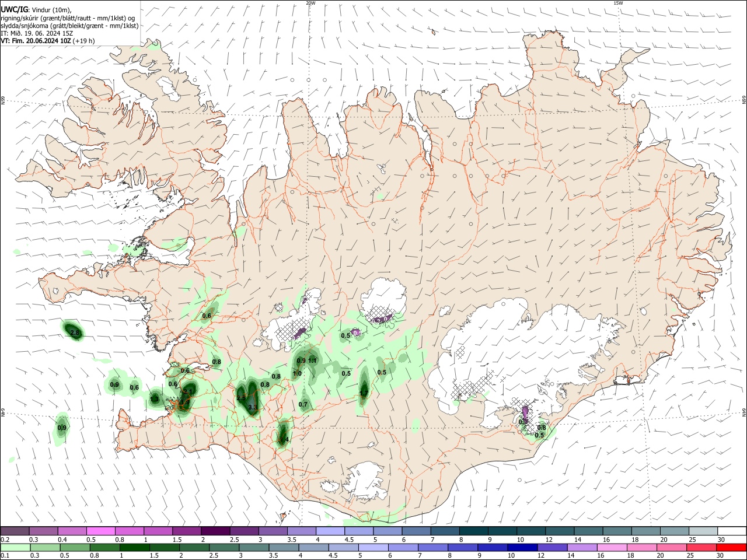The image size is (747, 560).
Task: Select the 0.7 rainfall label on the map
Action: [x=303, y=404]
